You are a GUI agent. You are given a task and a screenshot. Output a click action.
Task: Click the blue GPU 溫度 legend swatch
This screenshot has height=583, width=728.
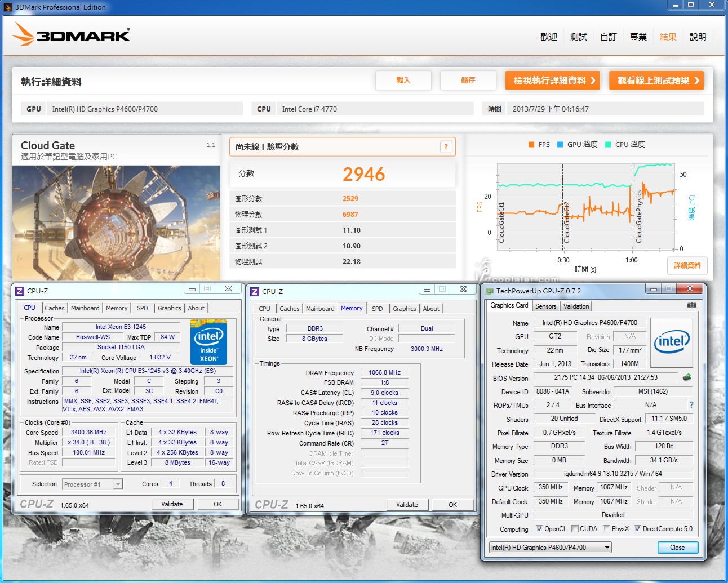pos(560,145)
